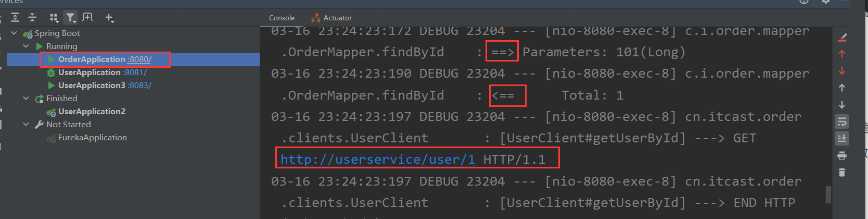Toggle Soft-Wrap in console sidebar
This screenshot has width=868, height=219.
[841, 122]
